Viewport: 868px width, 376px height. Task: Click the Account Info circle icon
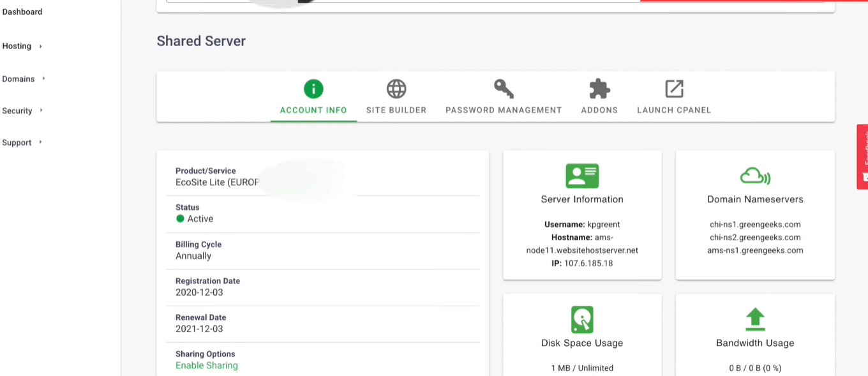coord(313,89)
